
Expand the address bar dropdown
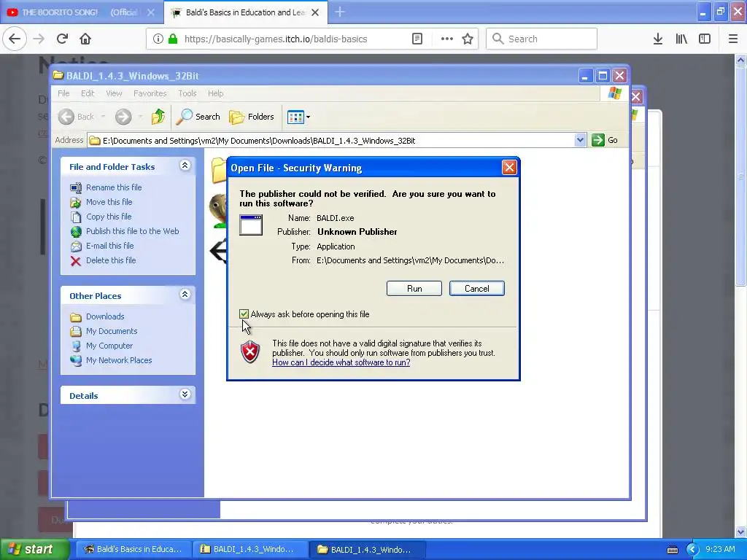(x=580, y=140)
